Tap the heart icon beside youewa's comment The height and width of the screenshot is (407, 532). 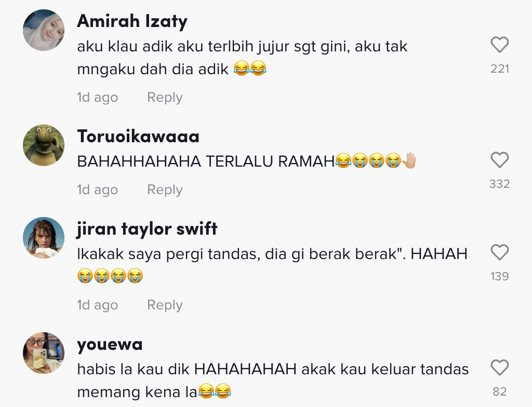499,368
